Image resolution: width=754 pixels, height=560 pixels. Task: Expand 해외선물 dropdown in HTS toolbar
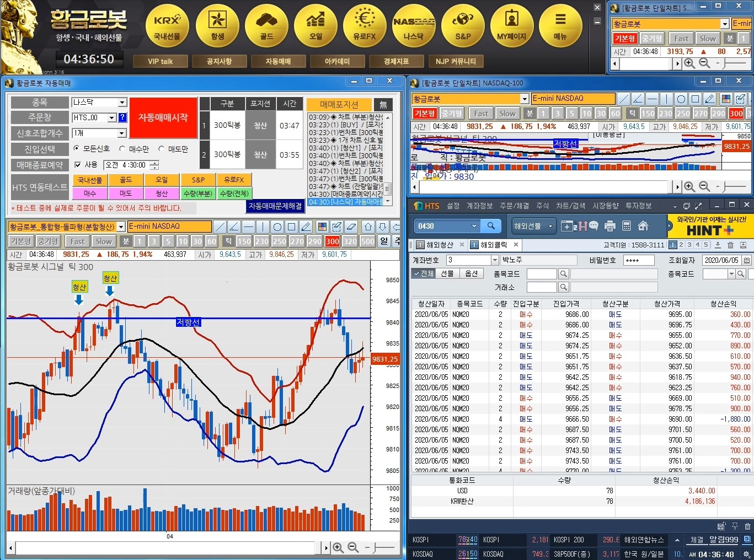550,226
